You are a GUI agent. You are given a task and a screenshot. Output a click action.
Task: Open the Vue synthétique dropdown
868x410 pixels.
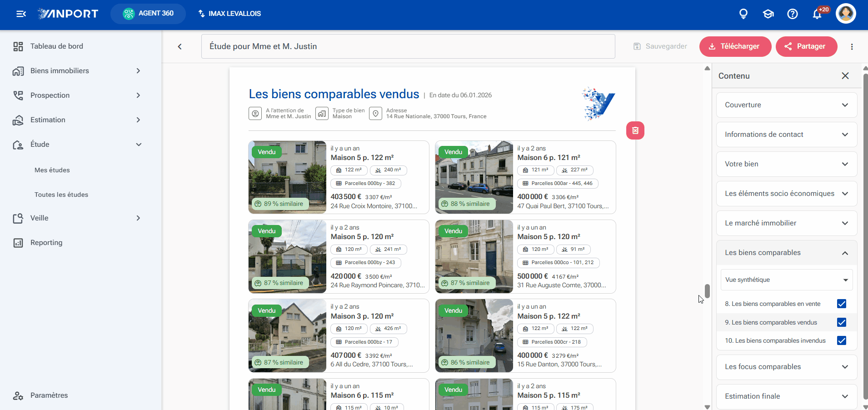pos(787,280)
